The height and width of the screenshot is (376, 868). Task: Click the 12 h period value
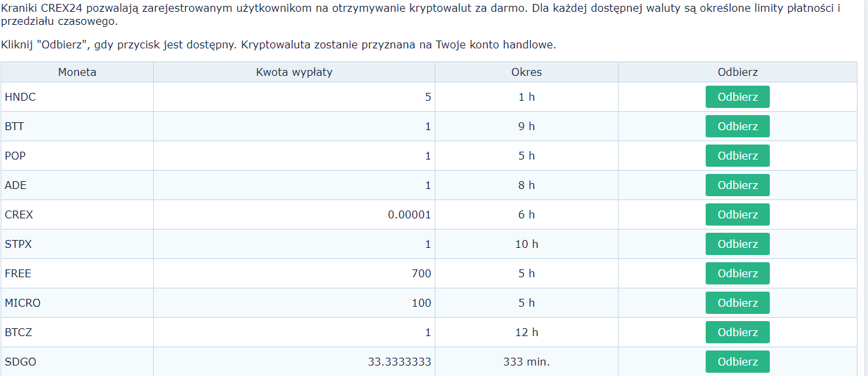pyautogui.click(x=526, y=332)
